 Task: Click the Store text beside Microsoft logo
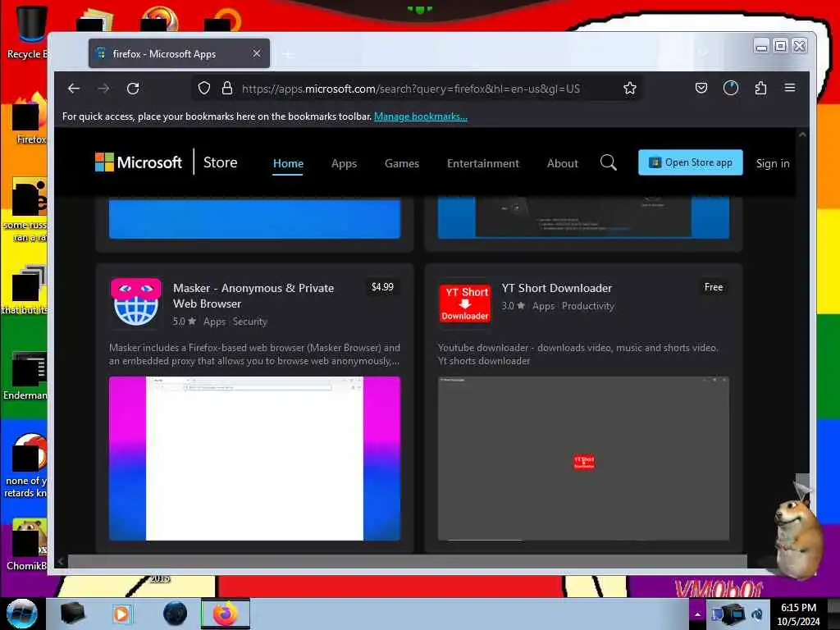[x=220, y=162]
